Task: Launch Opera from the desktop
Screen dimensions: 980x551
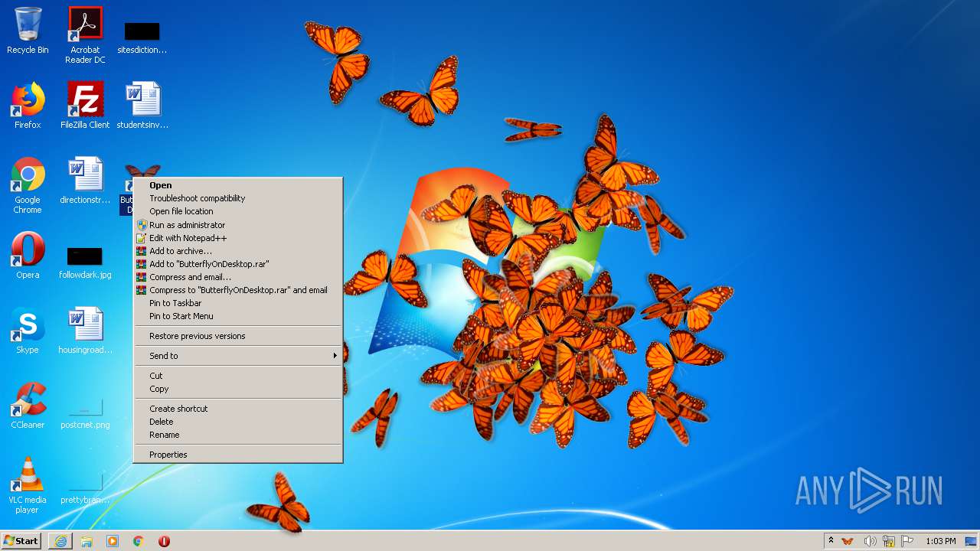Action: (28, 256)
